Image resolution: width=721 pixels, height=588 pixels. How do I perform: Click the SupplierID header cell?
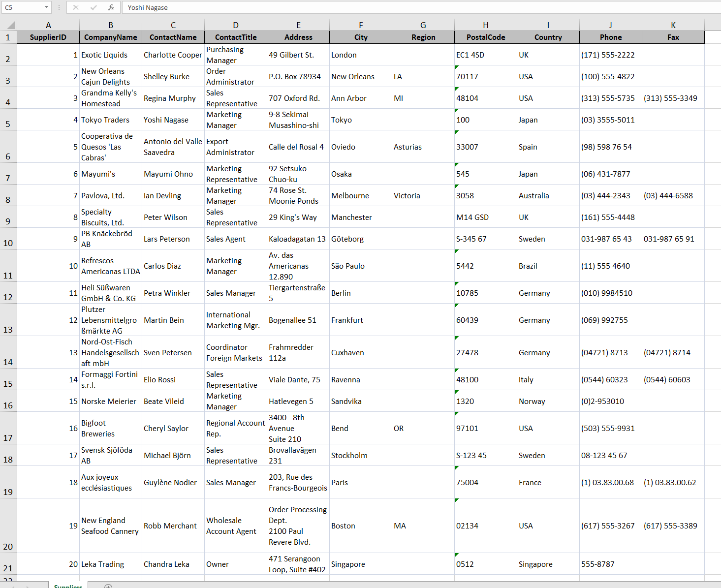point(48,37)
